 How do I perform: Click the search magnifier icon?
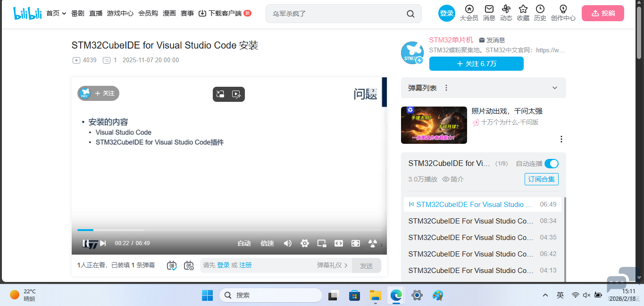(x=410, y=14)
